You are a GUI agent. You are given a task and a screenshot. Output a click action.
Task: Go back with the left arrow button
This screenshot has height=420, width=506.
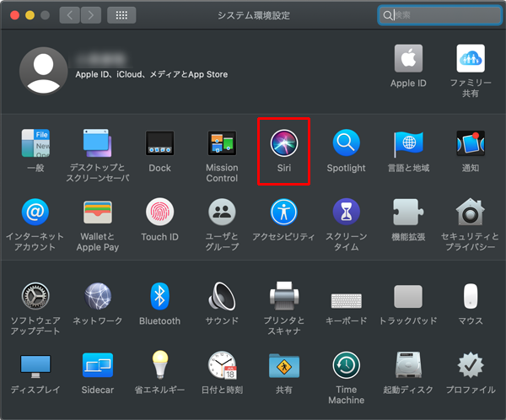pos(69,15)
